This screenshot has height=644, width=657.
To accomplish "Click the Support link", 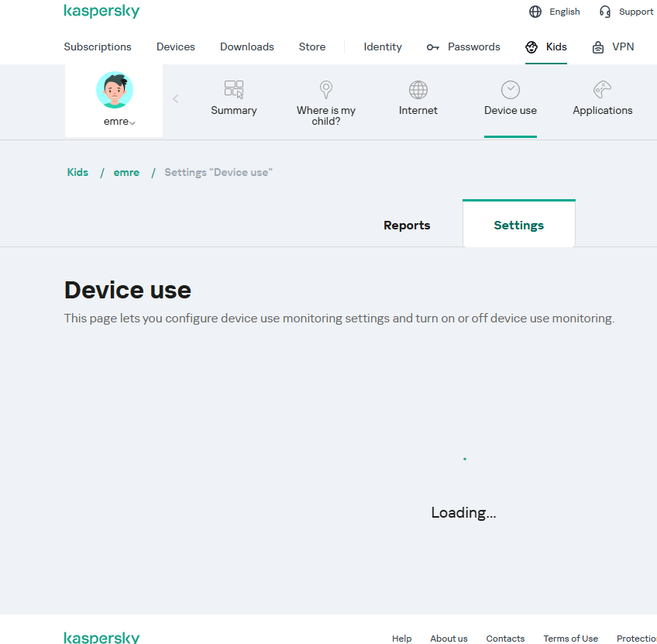I will [635, 12].
